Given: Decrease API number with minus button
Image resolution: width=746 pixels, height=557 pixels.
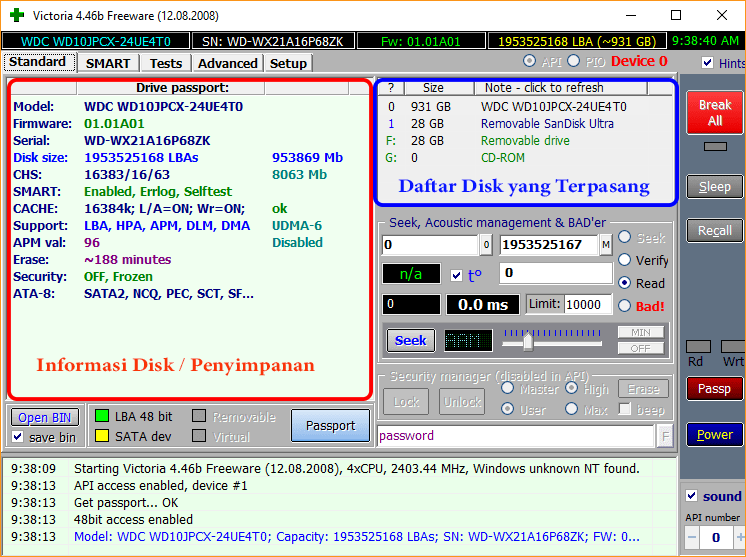Looking at the screenshot, I should (x=692, y=537).
